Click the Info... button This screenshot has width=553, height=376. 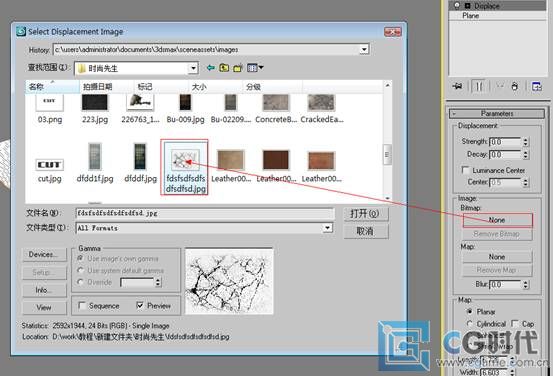[44, 290]
